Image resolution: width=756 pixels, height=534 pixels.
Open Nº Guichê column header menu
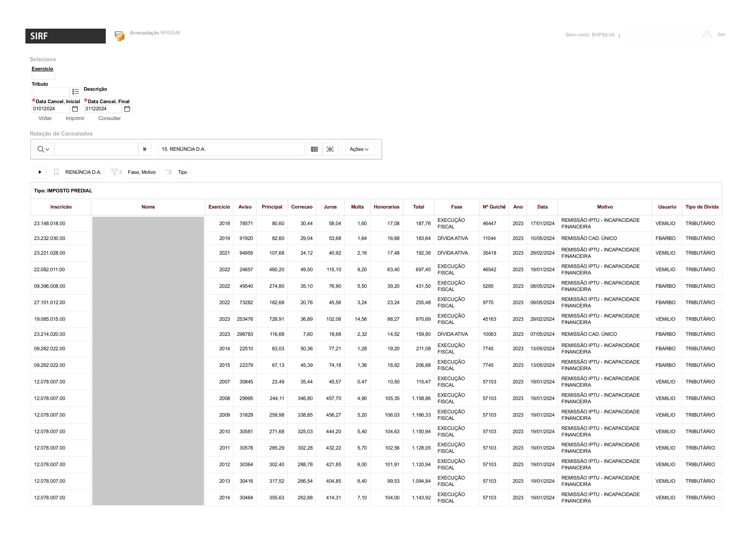coord(494,207)
